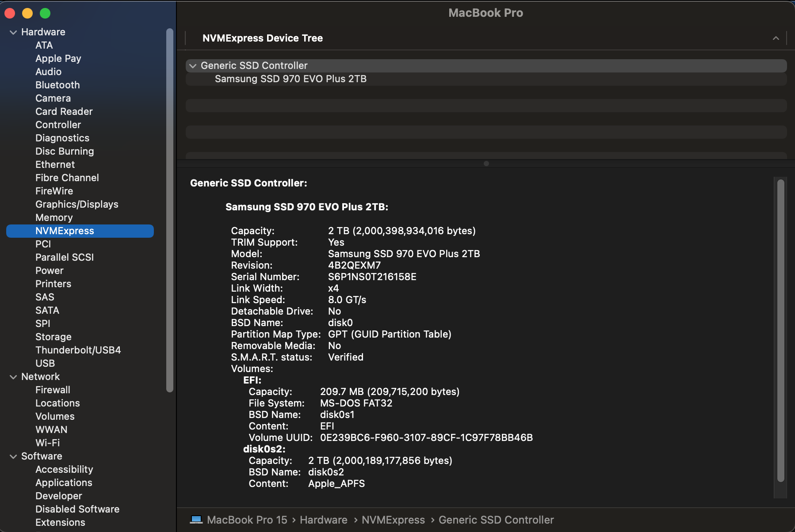
Task: Click the Link Speed value 8.0 GT/s
Action: [x=347, y=300]
